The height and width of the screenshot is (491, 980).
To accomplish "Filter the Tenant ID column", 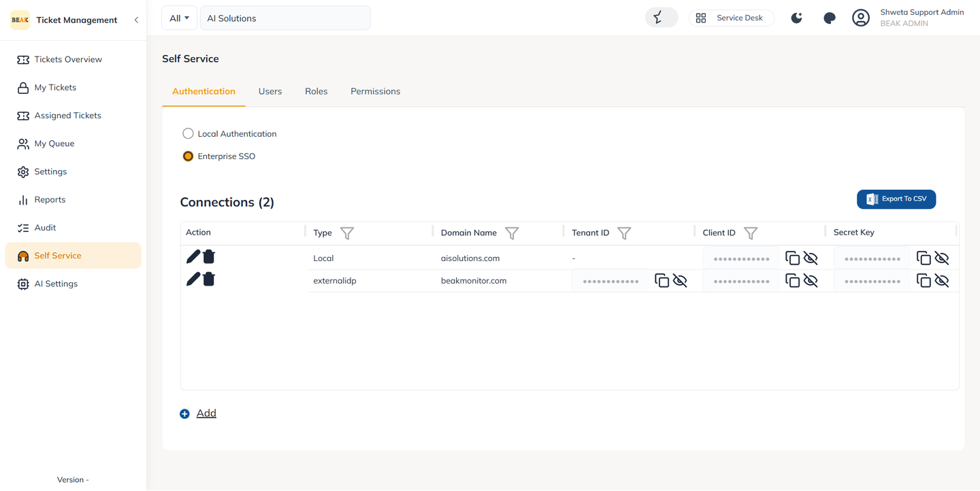I will (624, 233).
